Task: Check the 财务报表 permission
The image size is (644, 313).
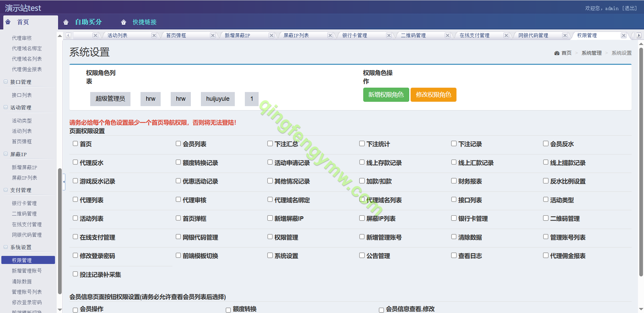Action: (454, 181)
